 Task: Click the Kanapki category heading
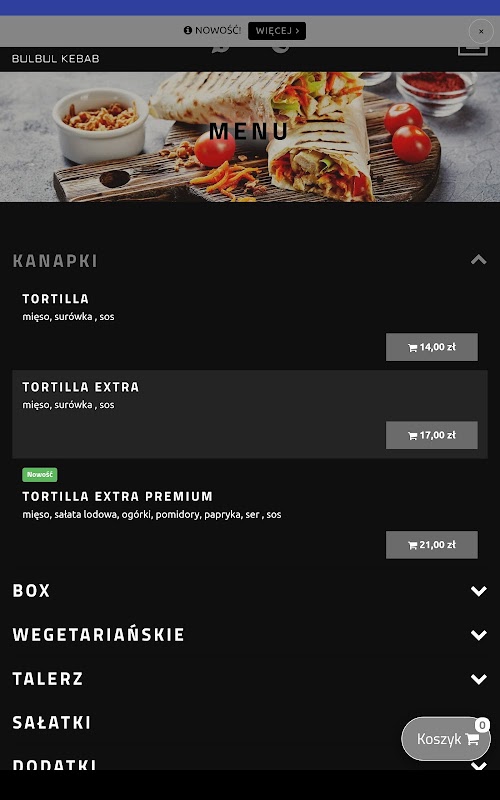55,261
